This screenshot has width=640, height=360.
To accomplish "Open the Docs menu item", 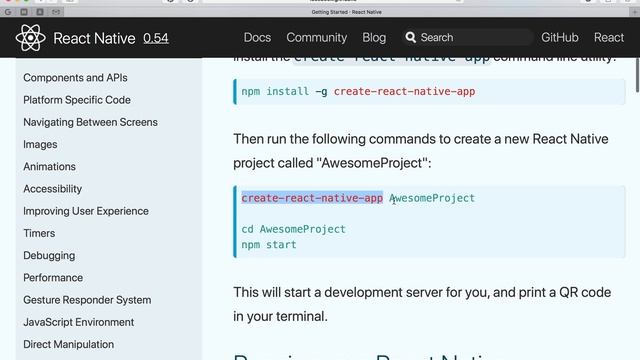I will [x=257, y=38].
